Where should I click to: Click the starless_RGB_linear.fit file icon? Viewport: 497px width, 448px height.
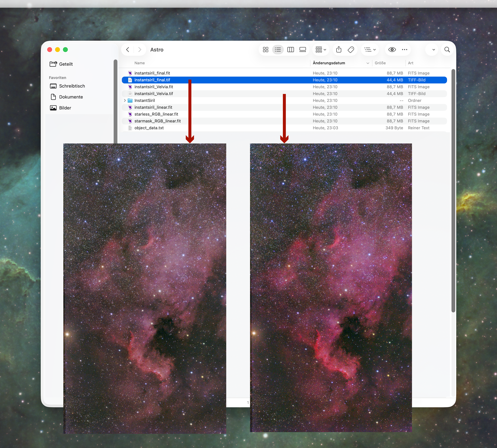[130, 114]
